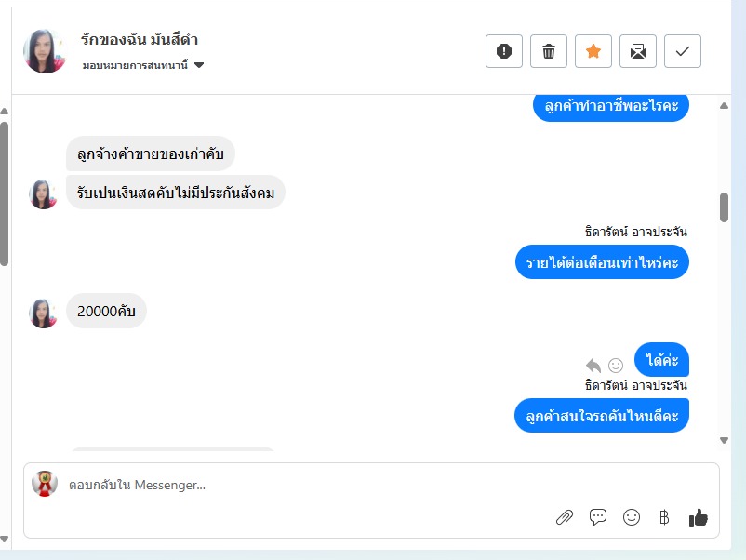Image resolution: width=746 pixels, height=560 pixels.
Task: Mark conversation done with checkmark
Action: click(683, 51)
